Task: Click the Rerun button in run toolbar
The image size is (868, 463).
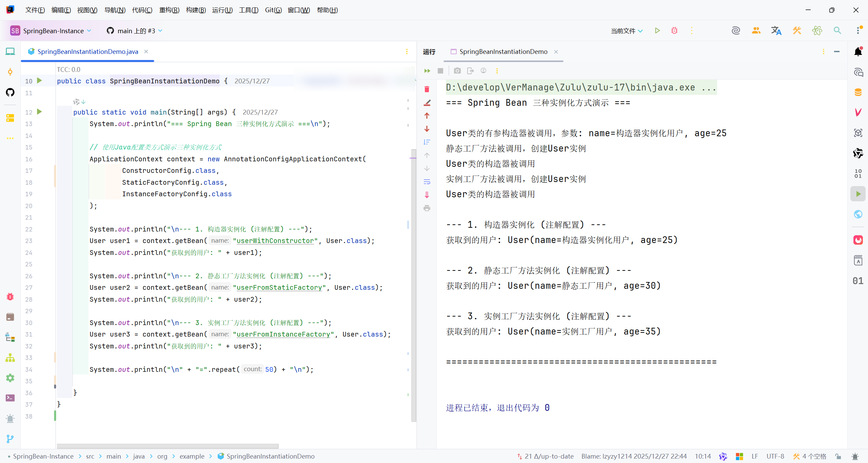Action: pos(427,71)
